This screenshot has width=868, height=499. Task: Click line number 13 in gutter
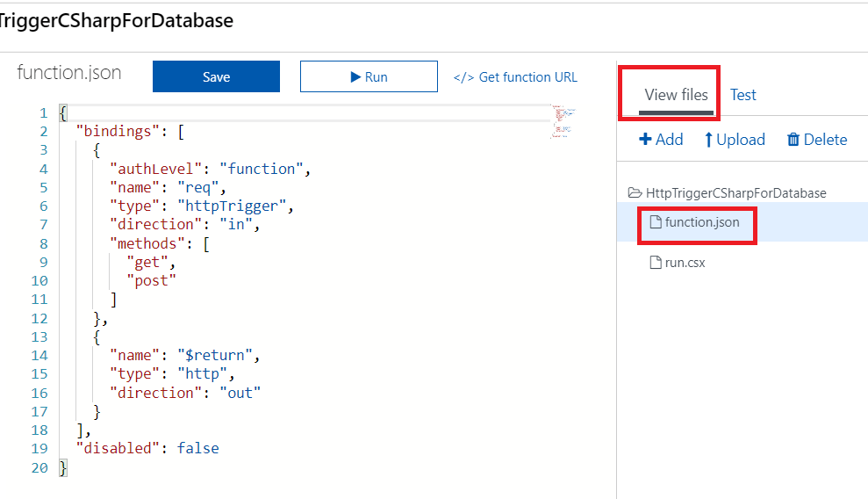click(x=39, y=336)
